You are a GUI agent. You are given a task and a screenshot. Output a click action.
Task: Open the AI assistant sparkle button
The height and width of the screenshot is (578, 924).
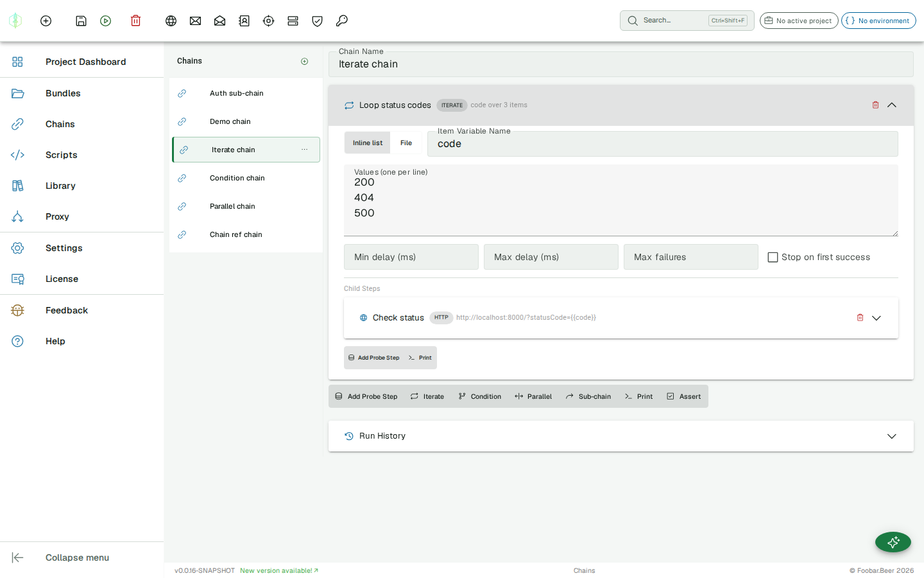[893, 542]
